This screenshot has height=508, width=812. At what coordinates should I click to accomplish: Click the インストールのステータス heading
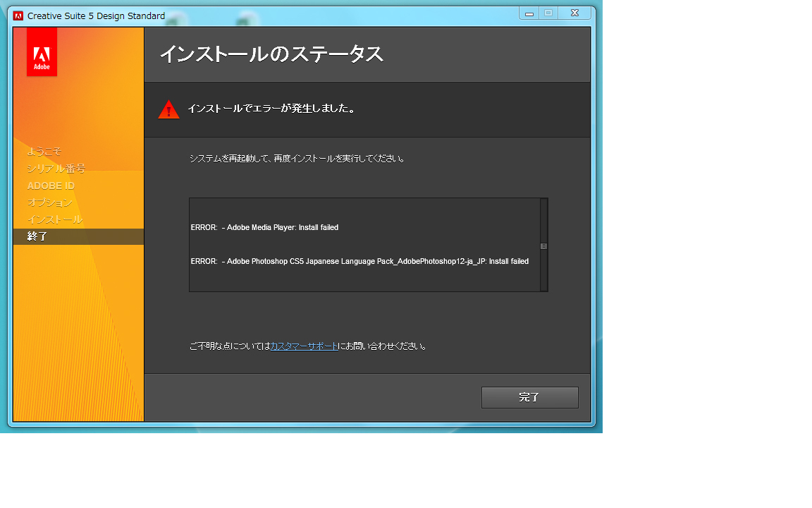271,54
